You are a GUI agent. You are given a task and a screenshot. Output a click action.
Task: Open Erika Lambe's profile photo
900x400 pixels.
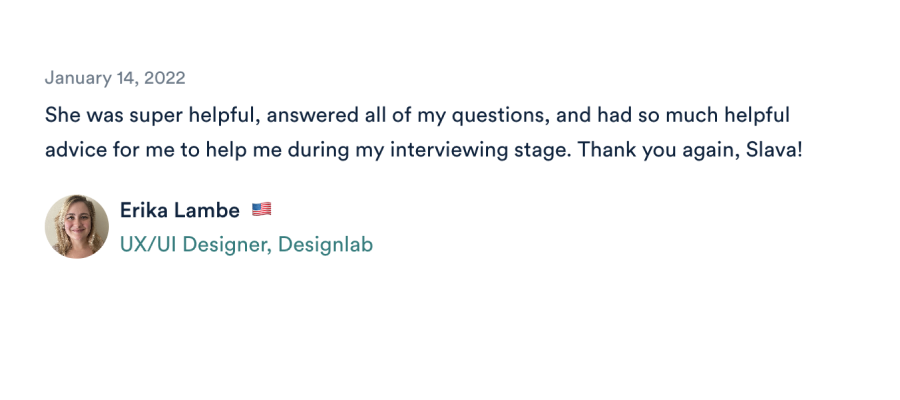coord(77,227)
